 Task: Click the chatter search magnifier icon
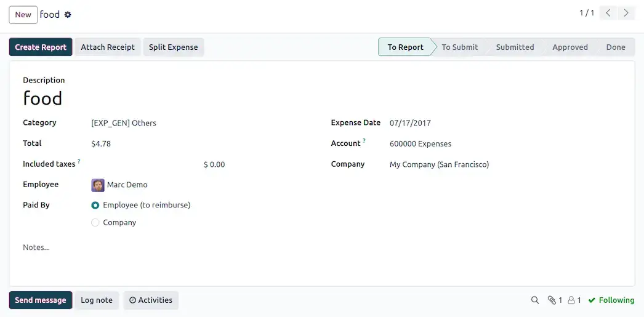[x=535, y=300]
